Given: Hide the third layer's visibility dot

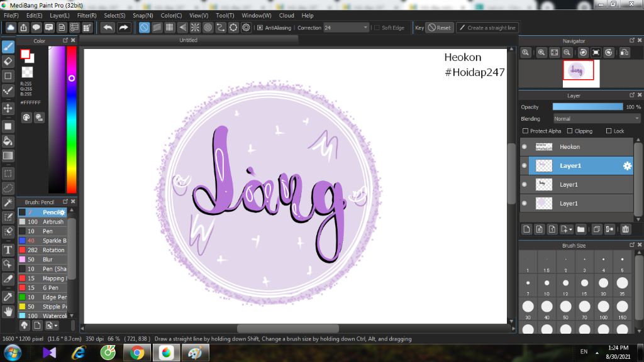Looking at the screenshot, I should [x=525, y=184].
